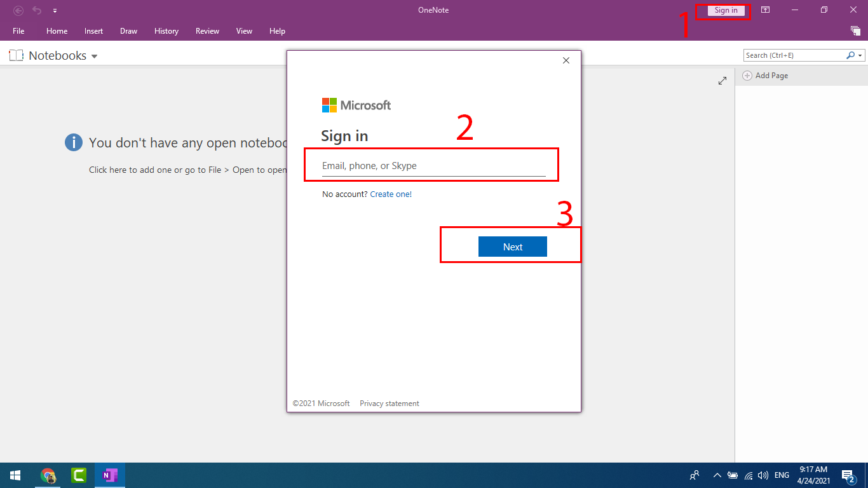868x488 pixels.
Task: Open Customize Quick Access Toolbar dropdown
Action: 55,11
